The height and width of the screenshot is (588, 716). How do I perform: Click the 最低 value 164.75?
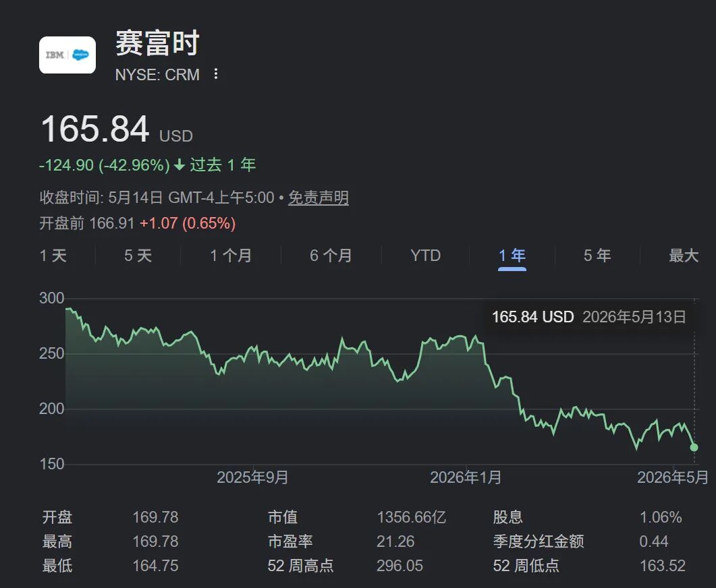click(155, 566)
